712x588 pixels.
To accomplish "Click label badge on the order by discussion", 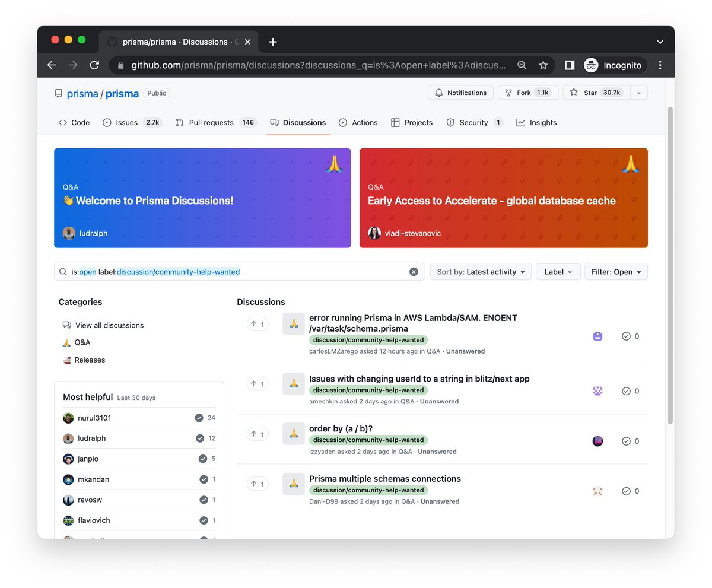I will click(368, 440).
